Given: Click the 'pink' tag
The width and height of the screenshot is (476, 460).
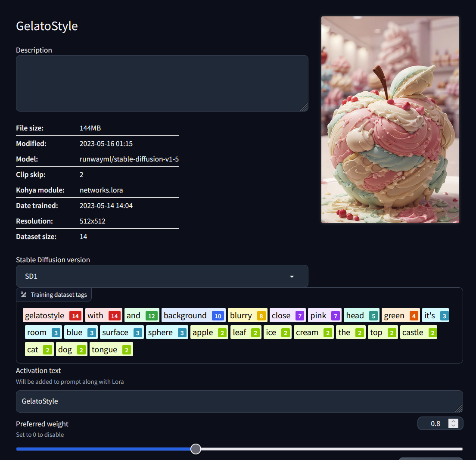Looking at the screenshot, I should [324, 315].
